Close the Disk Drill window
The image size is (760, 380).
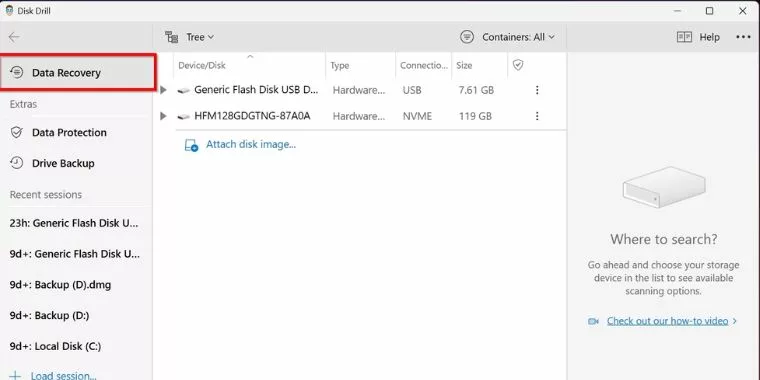click(x=743, y=11)
